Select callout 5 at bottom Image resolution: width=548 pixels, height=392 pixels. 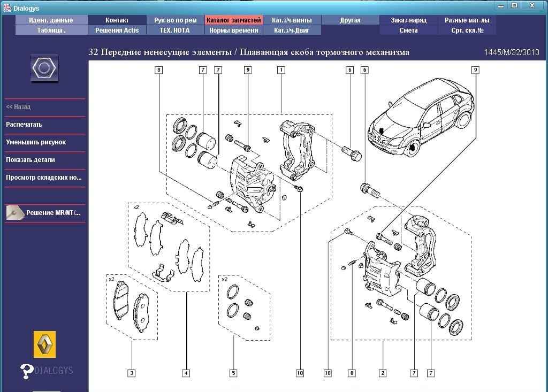[233, 373]
